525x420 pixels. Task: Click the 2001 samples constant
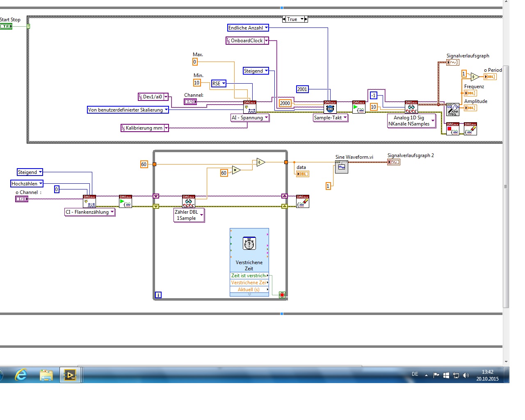point(302,89)
